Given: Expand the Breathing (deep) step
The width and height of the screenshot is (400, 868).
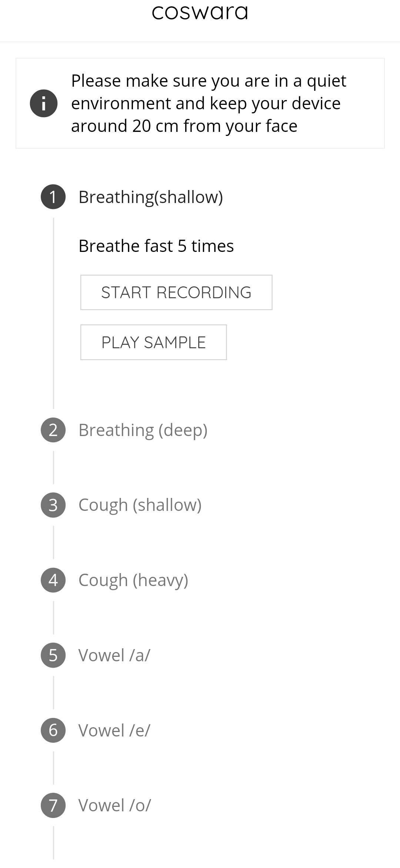Looking at the screenshot, I should point(143,430).
